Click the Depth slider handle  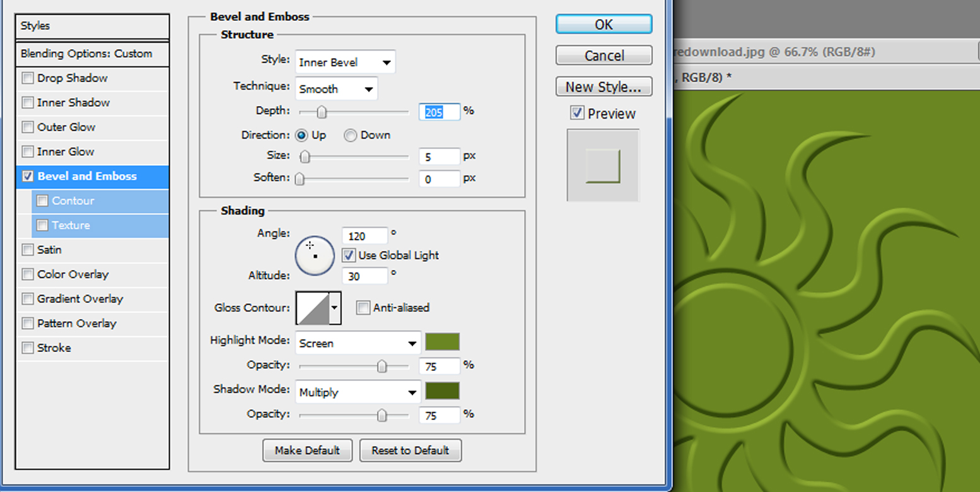coord(322,112)
